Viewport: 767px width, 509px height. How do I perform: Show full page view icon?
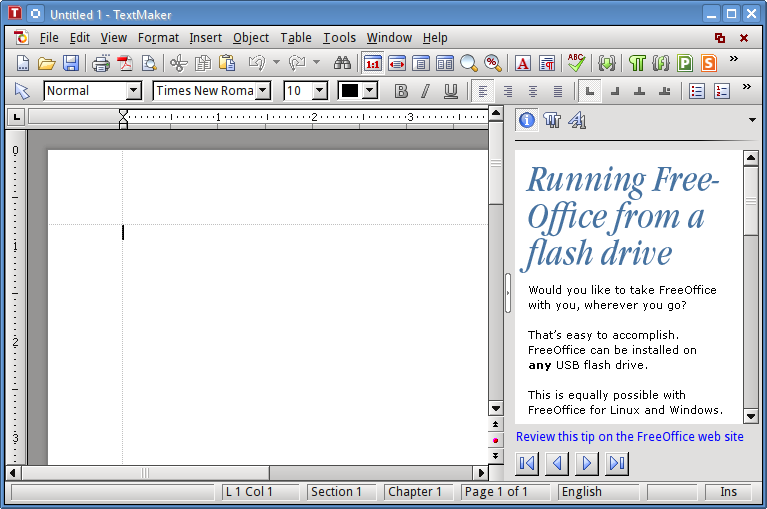click(421, 64)
